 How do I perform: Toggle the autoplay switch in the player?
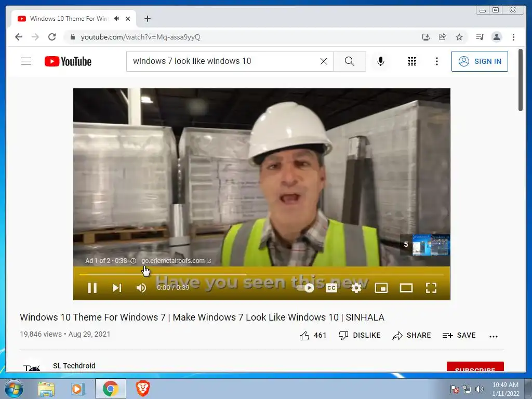coord(305,288)
